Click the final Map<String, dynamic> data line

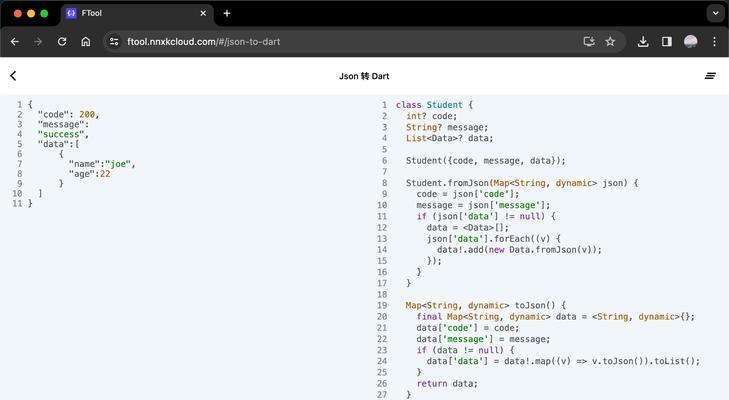click(556, 317)
